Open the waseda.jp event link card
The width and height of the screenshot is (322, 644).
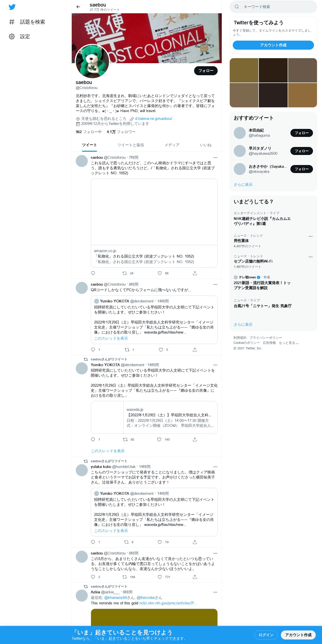(x=154, y=417)
